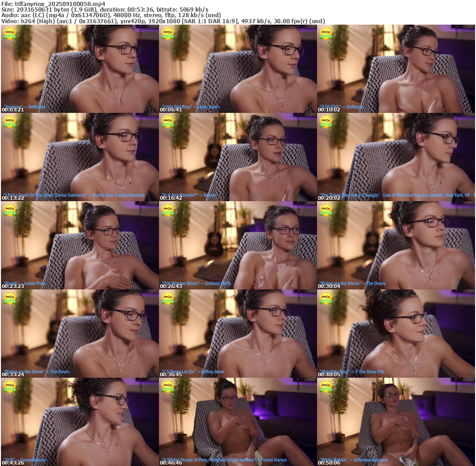Select the frame captured at 00:13:22

click(80, 157)
